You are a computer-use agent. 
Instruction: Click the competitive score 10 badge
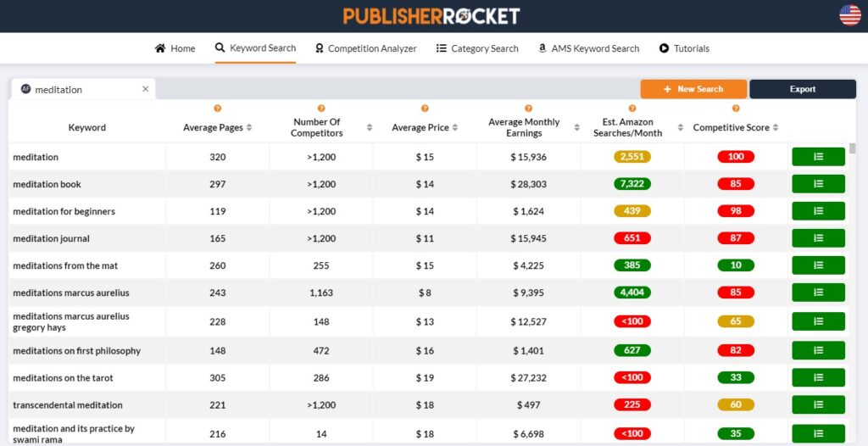coord(736,265)
